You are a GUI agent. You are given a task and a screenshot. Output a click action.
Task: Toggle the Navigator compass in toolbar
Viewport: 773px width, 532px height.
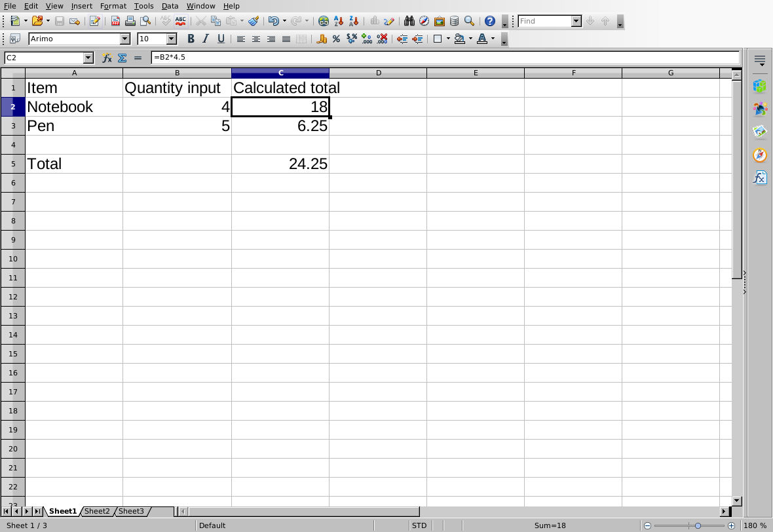click(x=424, y=21)
